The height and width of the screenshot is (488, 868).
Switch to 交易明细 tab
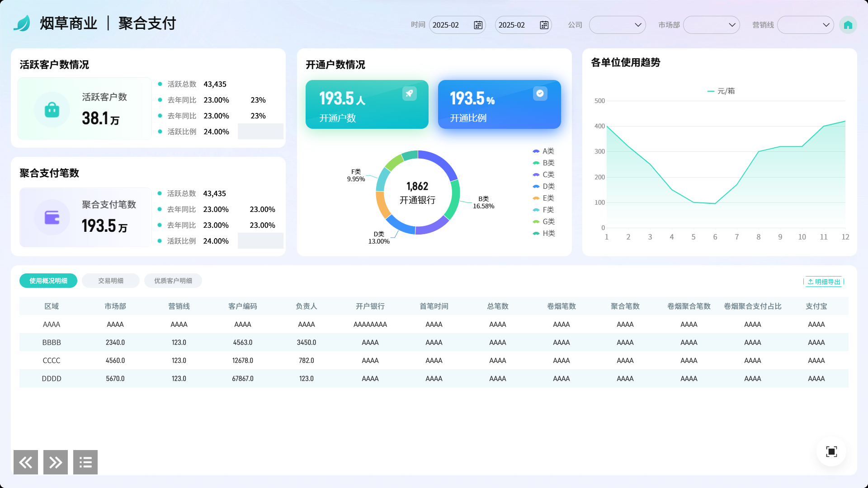click(x=111, y=281)
